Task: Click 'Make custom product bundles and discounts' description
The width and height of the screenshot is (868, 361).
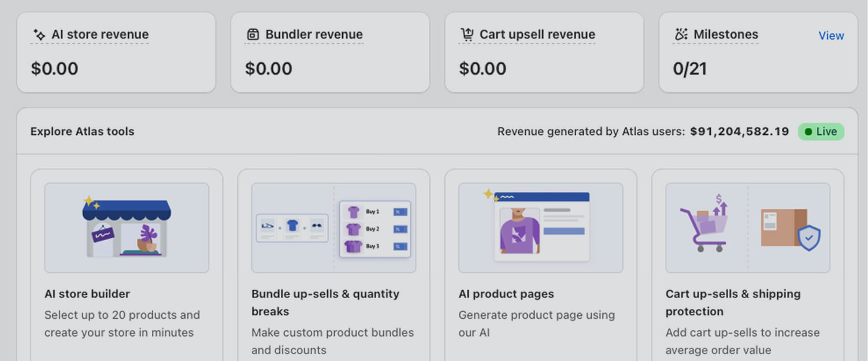Action: click(333, 341)
